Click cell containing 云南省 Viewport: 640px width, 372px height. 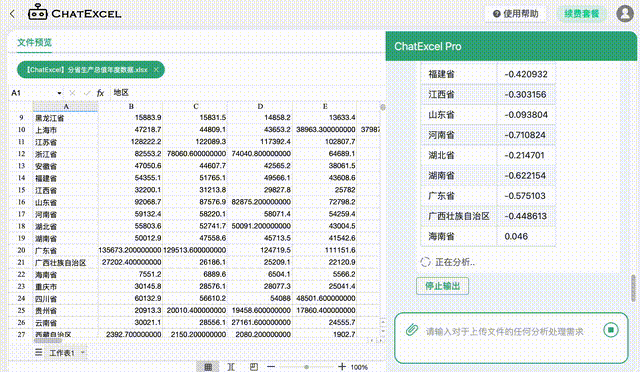(65, 323)
